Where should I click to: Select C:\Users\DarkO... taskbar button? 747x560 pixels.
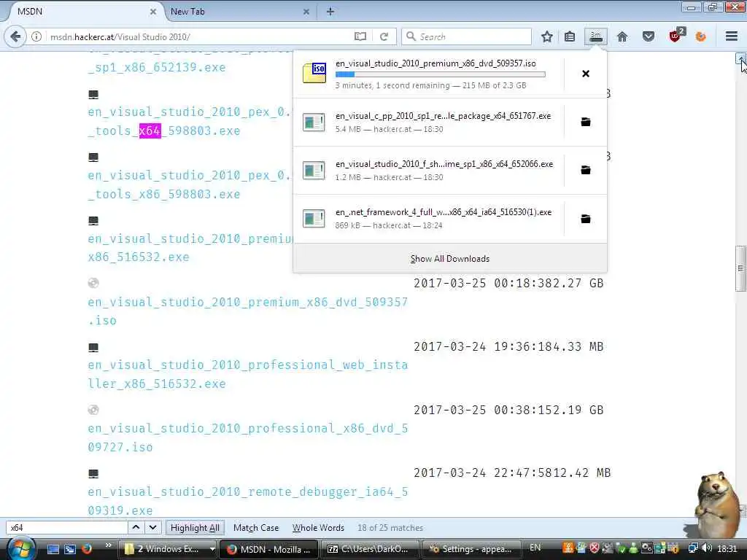click(370, 549)
